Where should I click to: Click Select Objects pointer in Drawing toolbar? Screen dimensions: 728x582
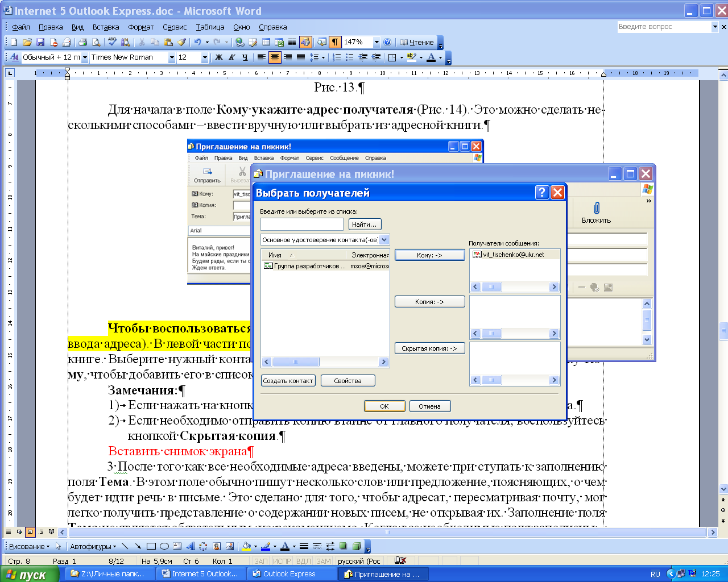tap(58, 546)
